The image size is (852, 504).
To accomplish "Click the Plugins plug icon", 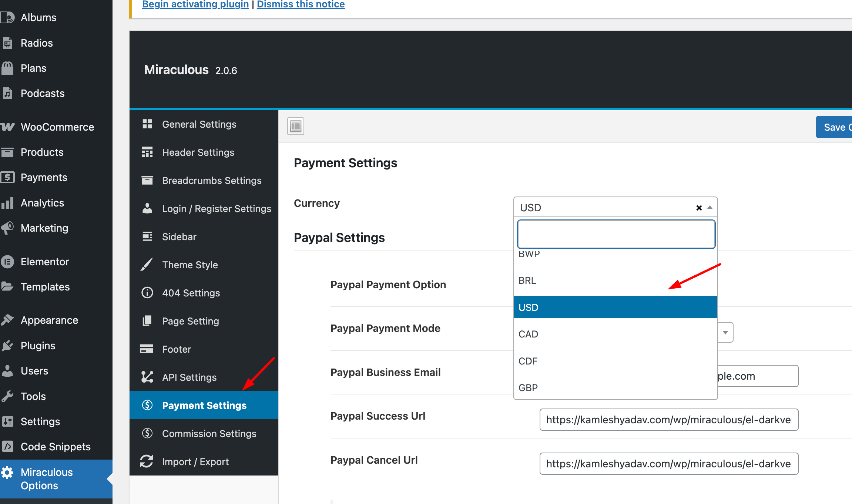I will (7, 346).
